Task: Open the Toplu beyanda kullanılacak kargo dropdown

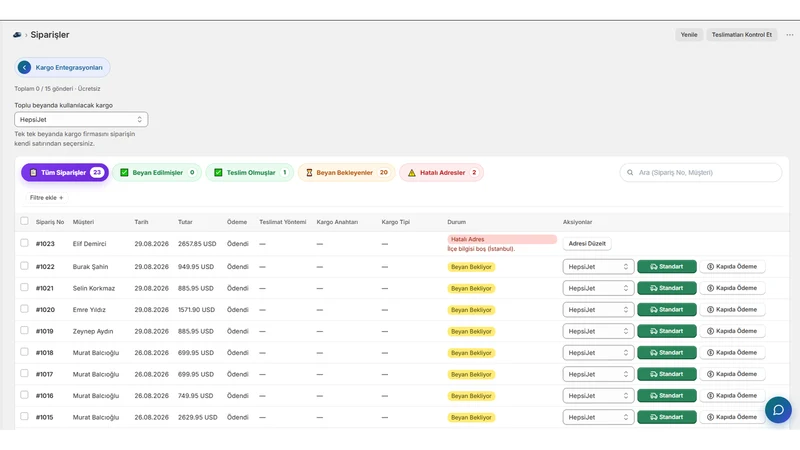Action: (x=81, y=119)
